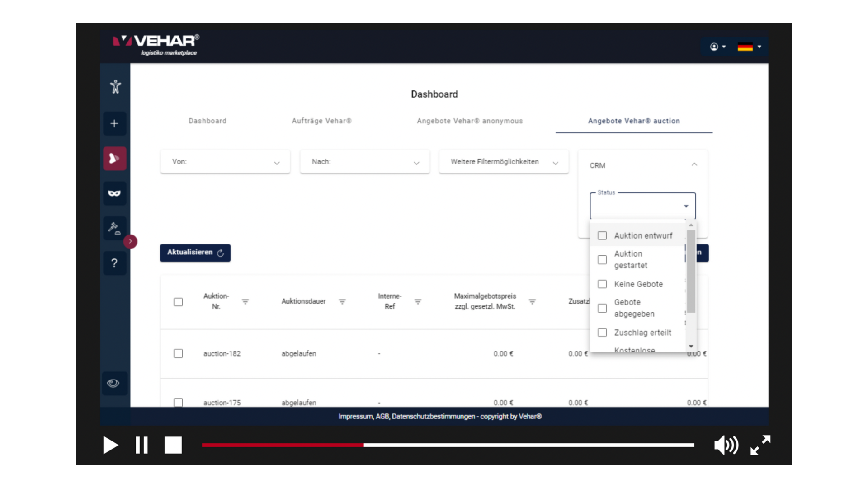Click the accessibility figure icon in sidebar
The width and height of the screenshot is (868, 488).
tap(115, 87)
